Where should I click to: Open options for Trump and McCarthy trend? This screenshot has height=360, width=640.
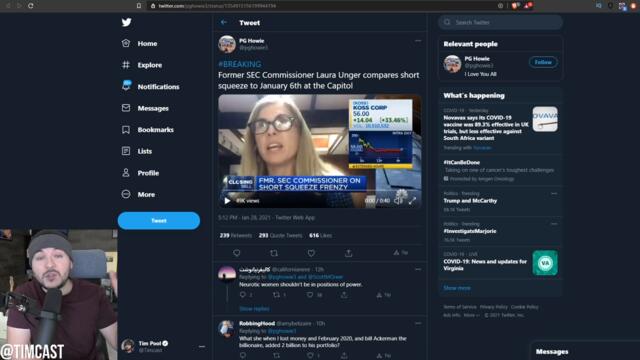[x=554, y=193]
